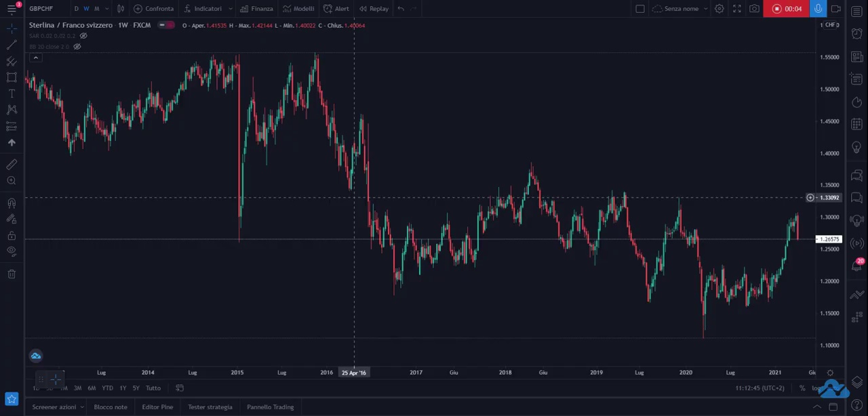Open the patterns drawing tool

pos(12,110)
